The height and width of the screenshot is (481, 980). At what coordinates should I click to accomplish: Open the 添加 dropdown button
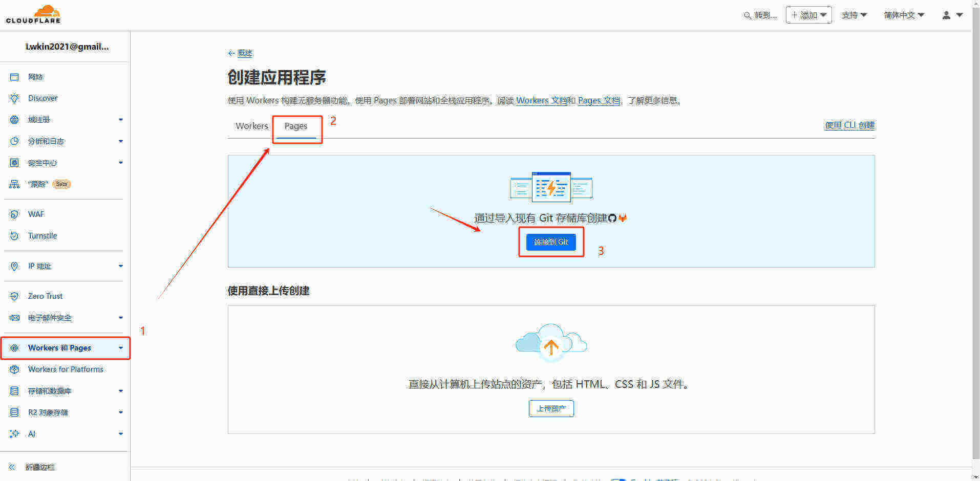808,15
